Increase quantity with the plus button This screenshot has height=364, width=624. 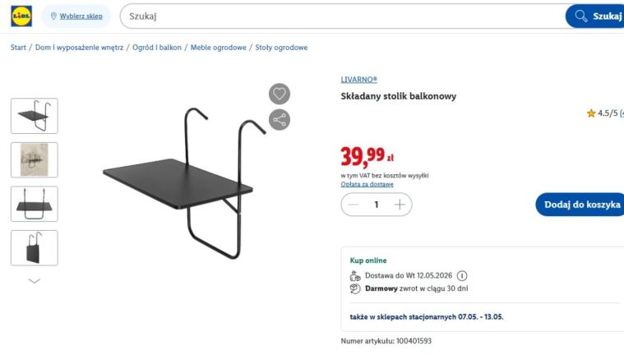[400, 205]
